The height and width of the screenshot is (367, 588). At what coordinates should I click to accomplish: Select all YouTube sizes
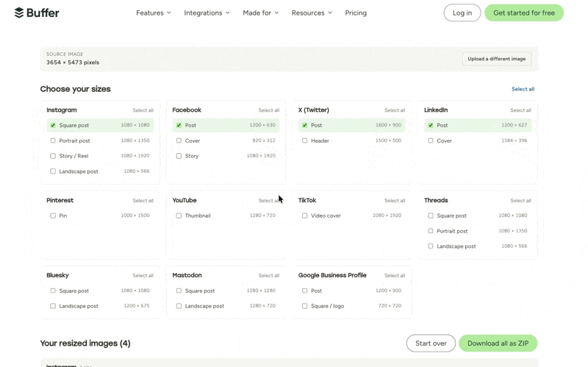pos(269,201)
